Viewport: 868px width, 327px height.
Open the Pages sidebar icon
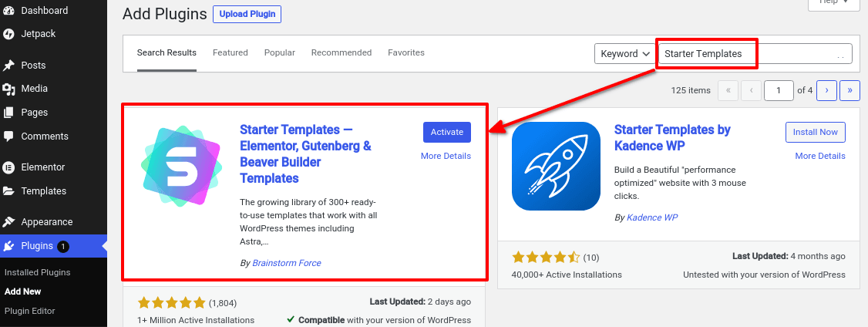point(8,113)
